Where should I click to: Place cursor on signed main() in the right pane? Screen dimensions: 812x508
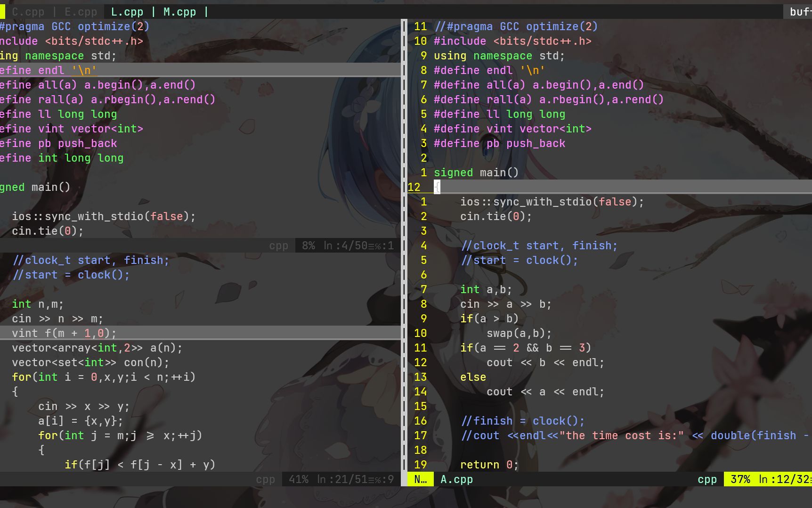476,172
